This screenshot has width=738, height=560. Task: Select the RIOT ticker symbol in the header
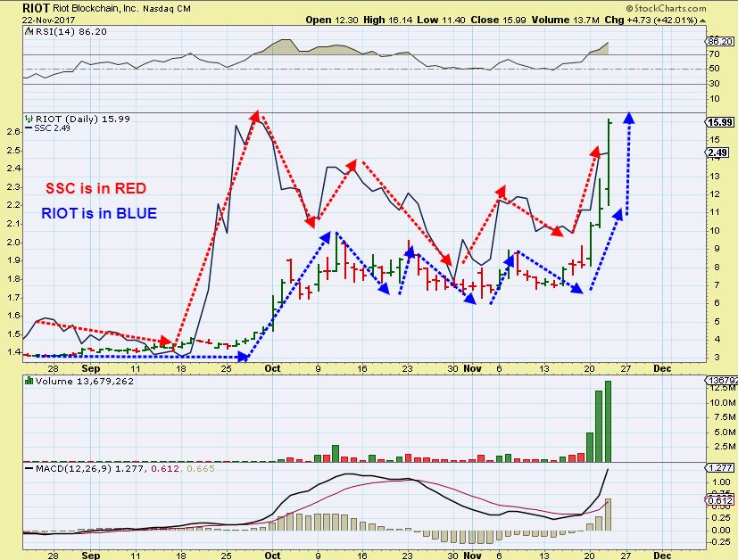36,8
